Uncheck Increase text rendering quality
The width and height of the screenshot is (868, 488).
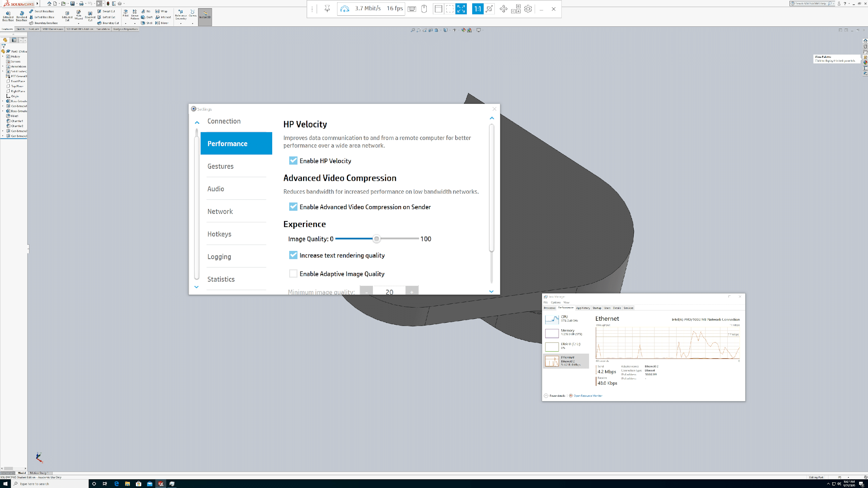293,255
